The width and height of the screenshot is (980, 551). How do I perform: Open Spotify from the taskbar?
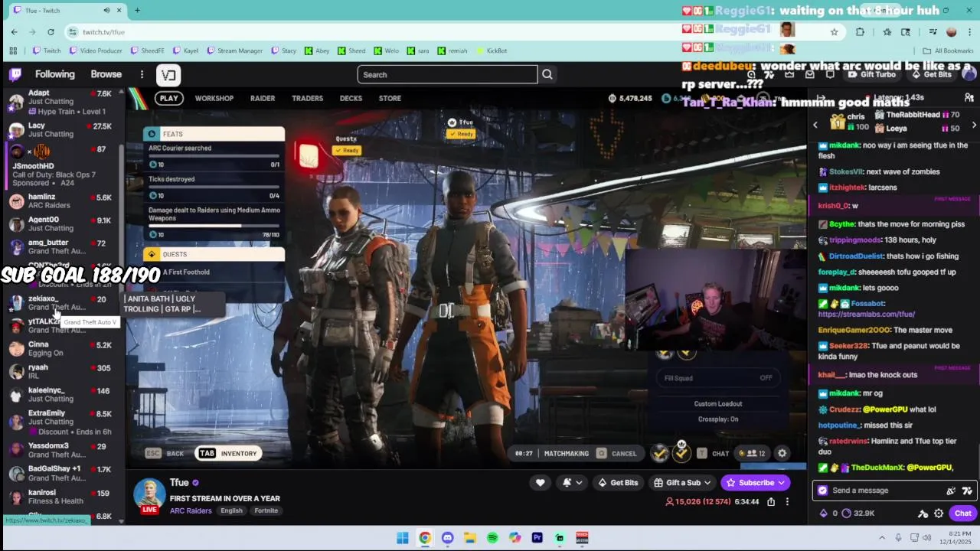pyautogui.click(x=492, y=538)
